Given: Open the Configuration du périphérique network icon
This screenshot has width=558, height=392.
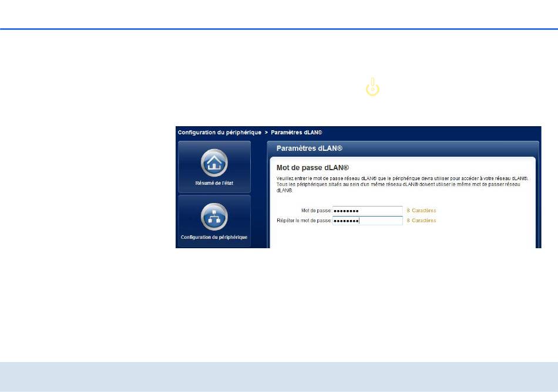Looking at the screenshot, I should (214, 217).
